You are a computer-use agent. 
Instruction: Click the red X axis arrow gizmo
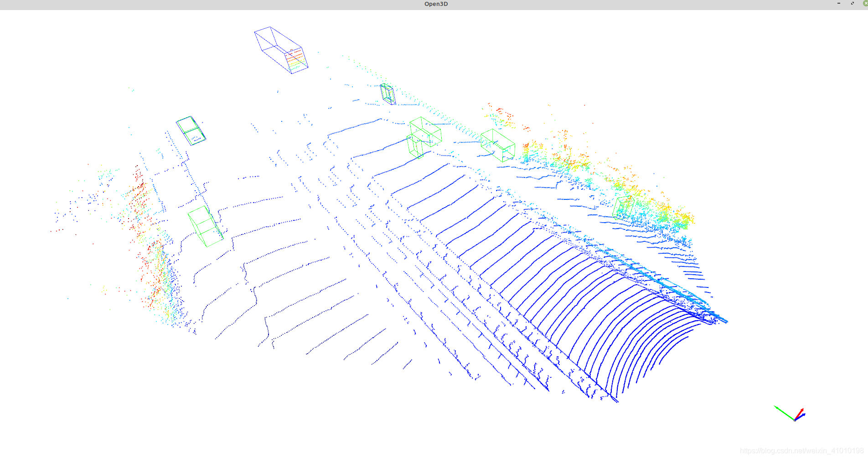point(802,410)
